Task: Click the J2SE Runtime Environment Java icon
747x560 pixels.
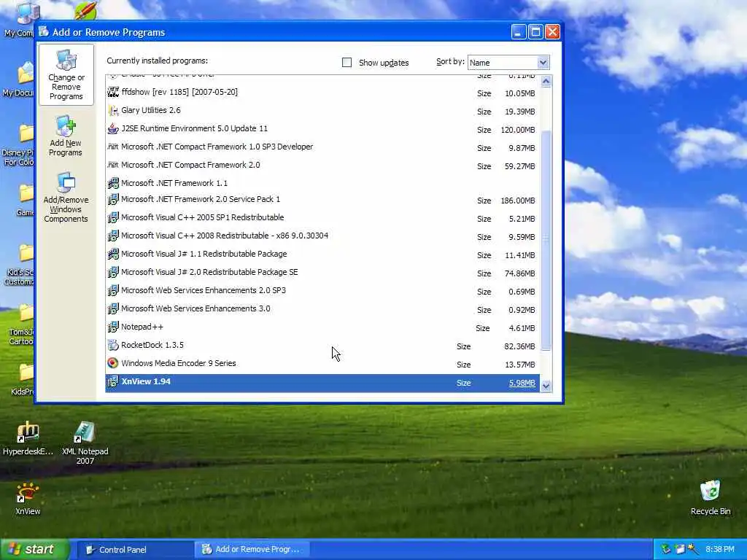Action: click(x=113, y=128)
